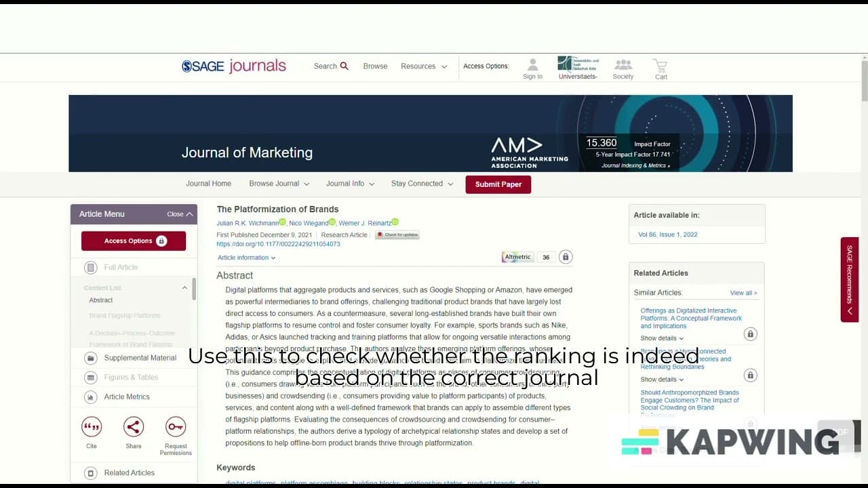The image size is (868, 488).
Task: Collapse the Content List section
Action: point(184,288)
